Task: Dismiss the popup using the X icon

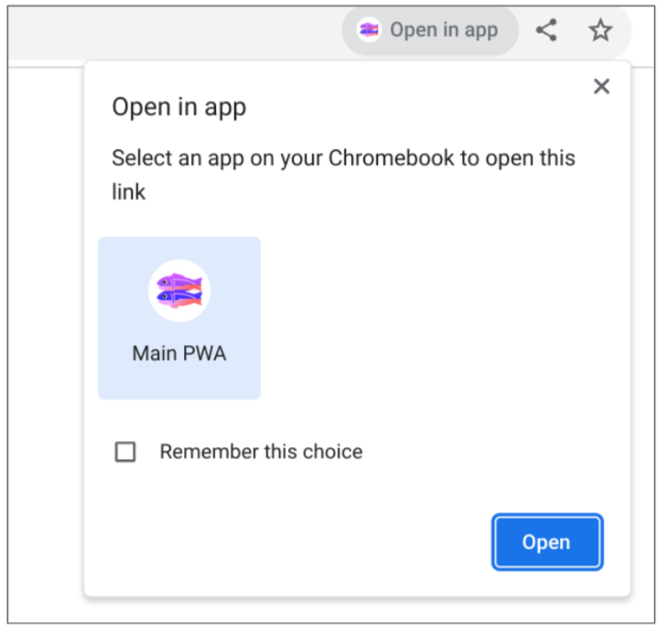Action: click(x=601, y=86)
